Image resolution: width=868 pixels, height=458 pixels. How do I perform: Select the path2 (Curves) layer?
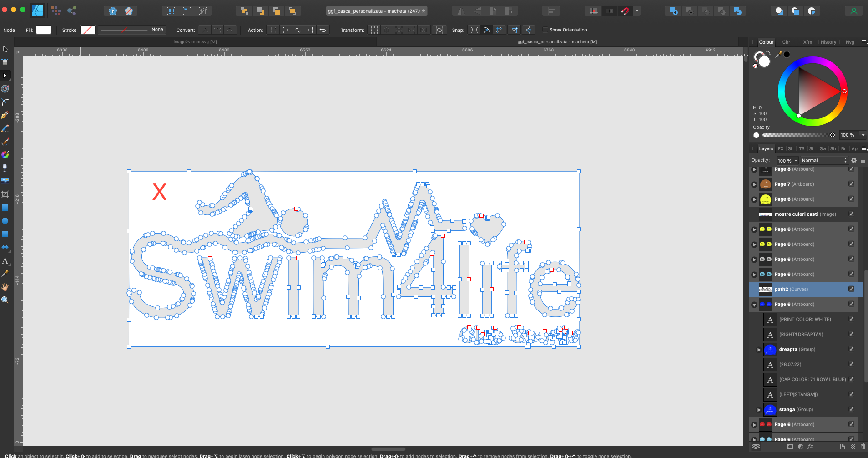pos(806,289)
